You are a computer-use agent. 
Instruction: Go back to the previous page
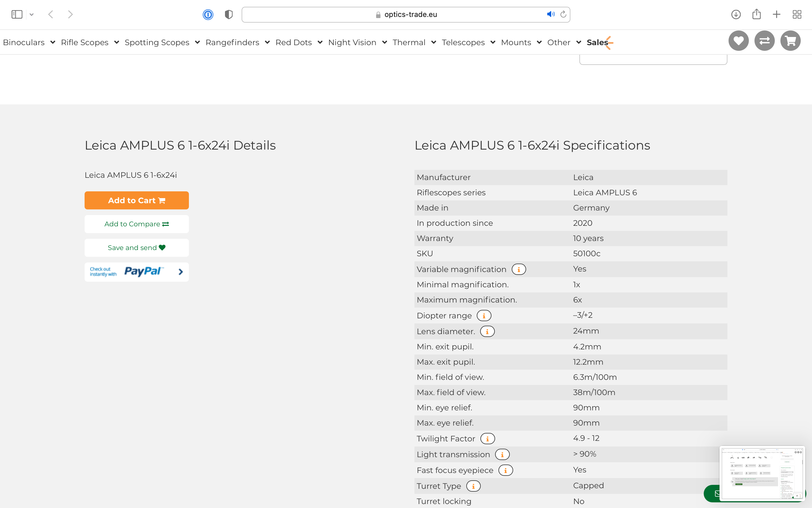pyautogui.click(x=51, y=14)
